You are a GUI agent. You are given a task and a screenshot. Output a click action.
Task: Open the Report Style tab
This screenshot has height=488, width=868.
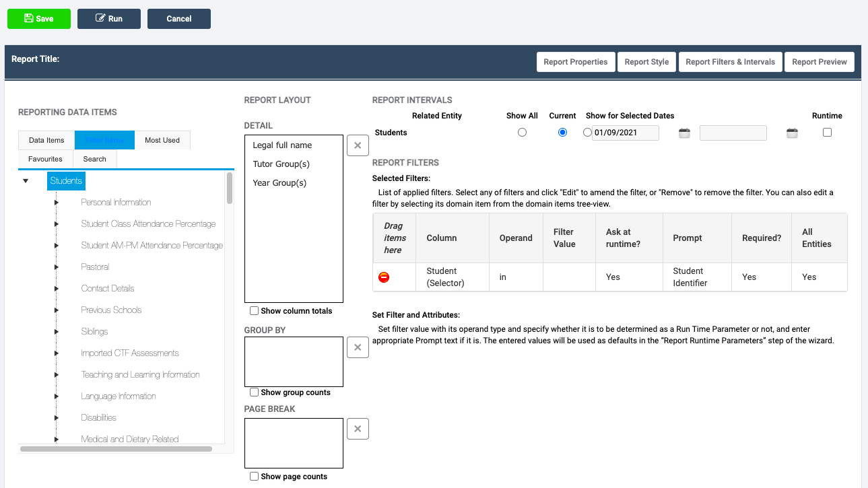[646, 61]
